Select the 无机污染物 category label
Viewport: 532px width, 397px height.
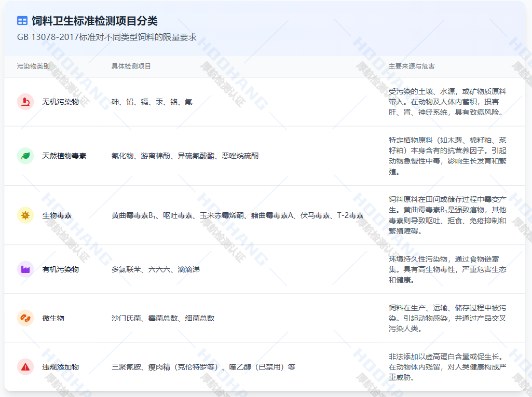(61, 102)
